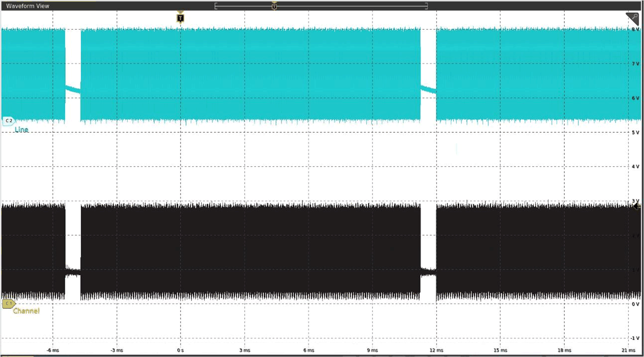
Task: Click the yellow arrowhead above the T trigger flag
Action: [x=180, y=11]
